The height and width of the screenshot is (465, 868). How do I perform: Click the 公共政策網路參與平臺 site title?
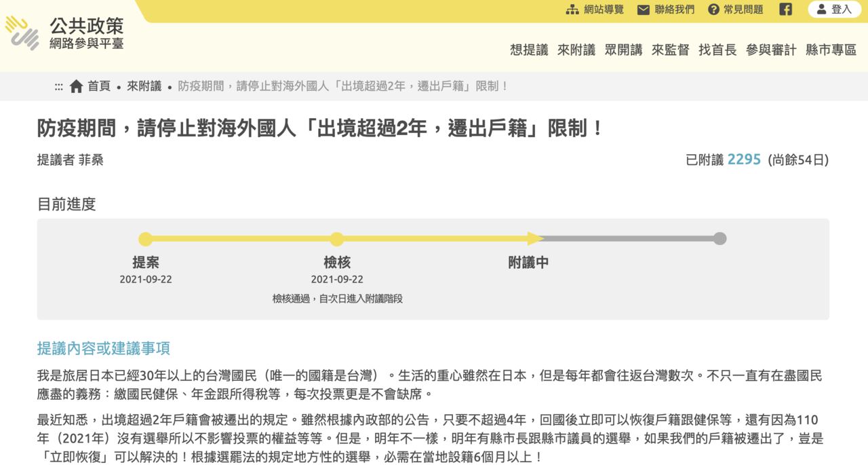tap(86, 34)
